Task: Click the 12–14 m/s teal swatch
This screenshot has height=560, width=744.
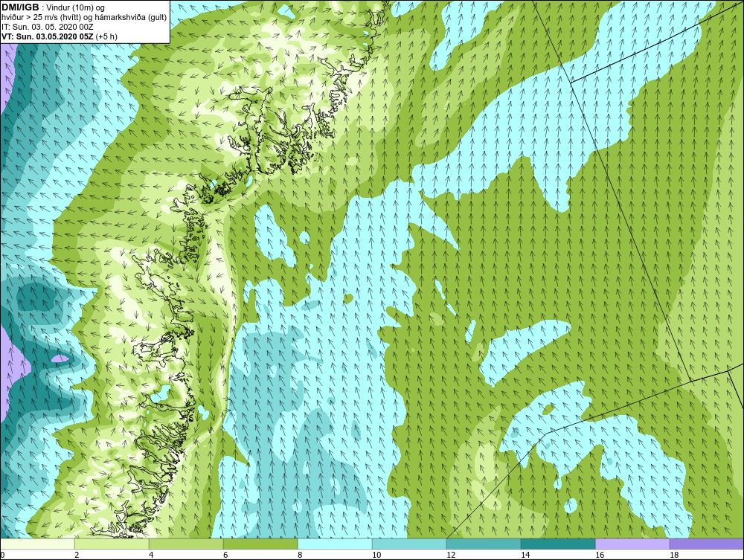Action: point(484,544)
